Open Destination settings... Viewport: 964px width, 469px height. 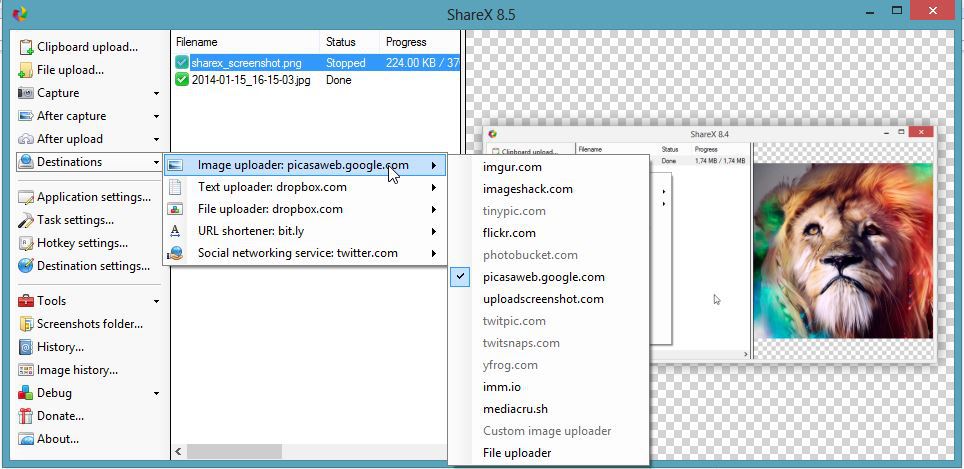93,266
